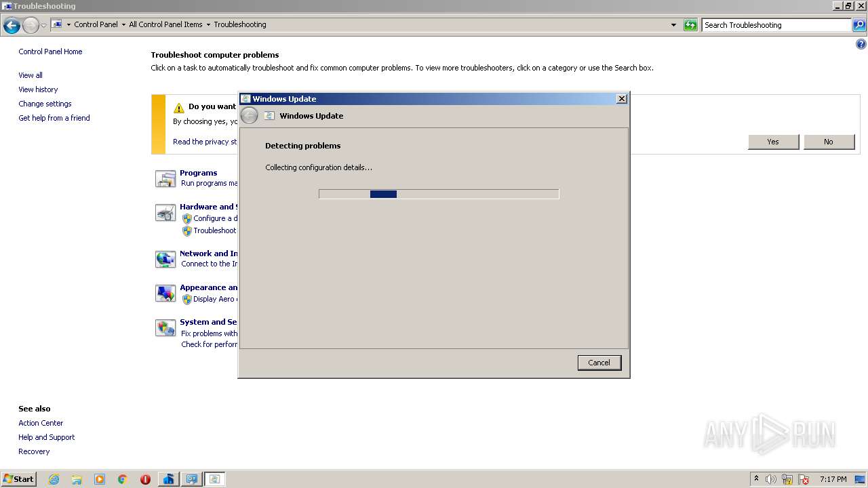
Task: Click the Hardware and Sound category icon
Action: 165,212
